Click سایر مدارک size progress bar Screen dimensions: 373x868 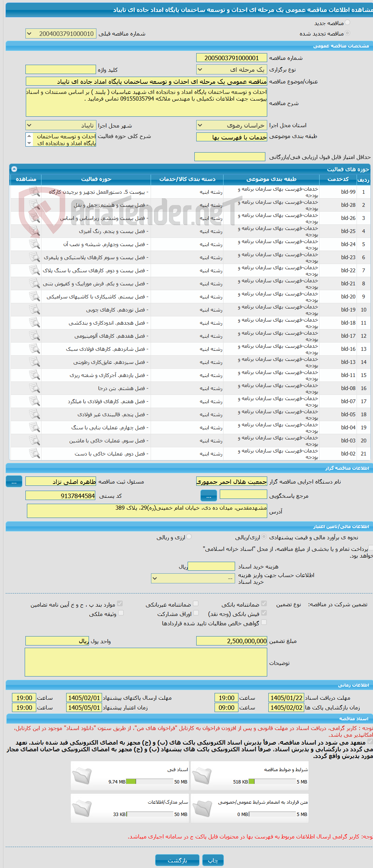pyautogui.click(x=149, y=814)
